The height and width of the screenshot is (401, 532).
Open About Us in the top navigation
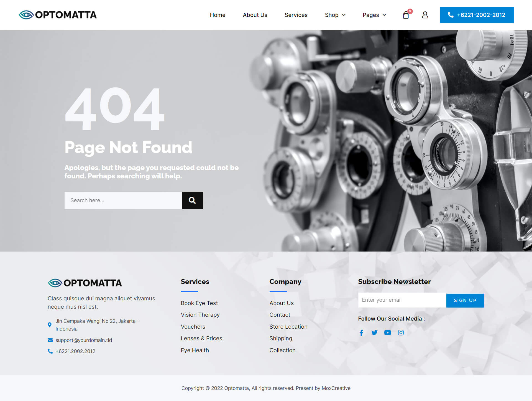pyautogui.click(x=255, y=15)
